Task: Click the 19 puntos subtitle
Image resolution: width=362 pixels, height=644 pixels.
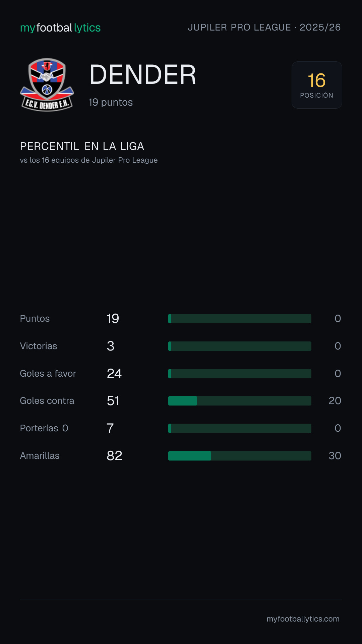Action: [111, 102]
